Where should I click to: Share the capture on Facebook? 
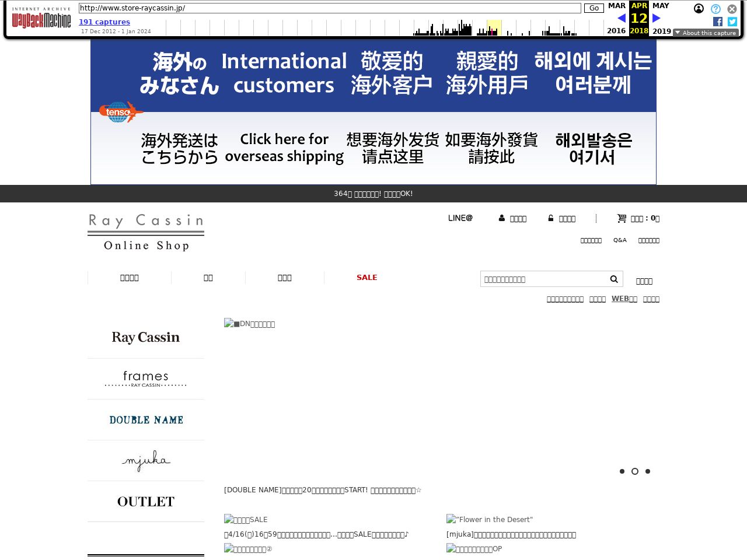(718, 22)
